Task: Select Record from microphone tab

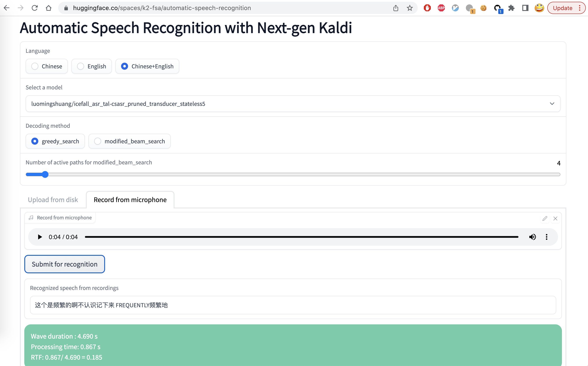Action: tap(130, 199)
